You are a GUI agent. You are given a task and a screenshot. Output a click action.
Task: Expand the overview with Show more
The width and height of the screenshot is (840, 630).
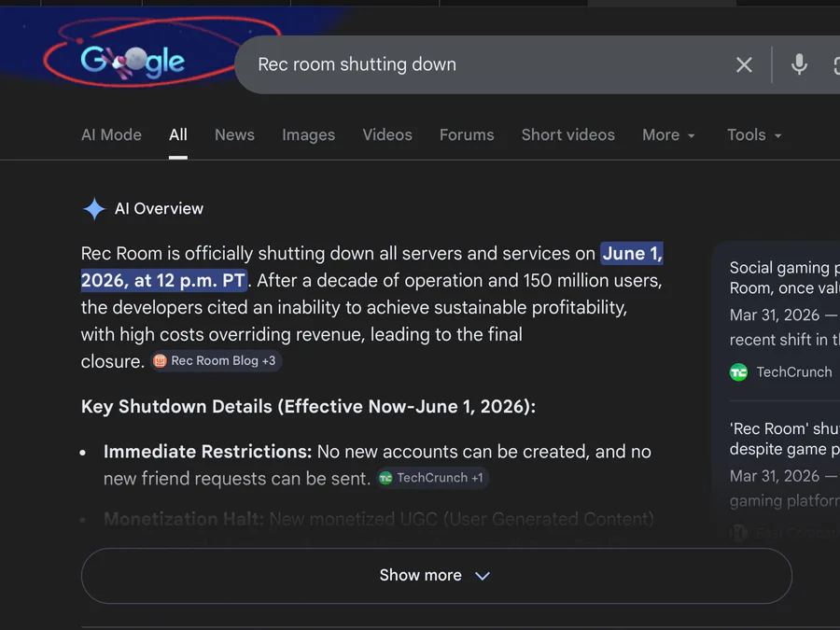coord(436,576)
